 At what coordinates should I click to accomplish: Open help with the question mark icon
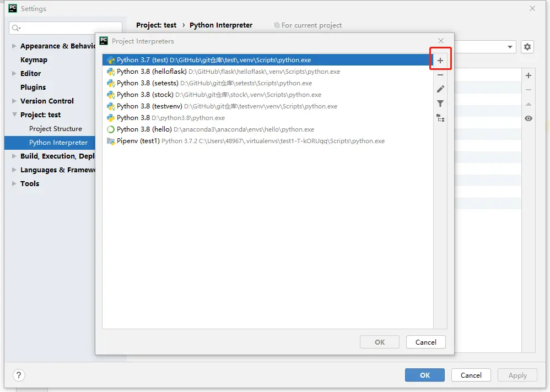click(19, 375)
